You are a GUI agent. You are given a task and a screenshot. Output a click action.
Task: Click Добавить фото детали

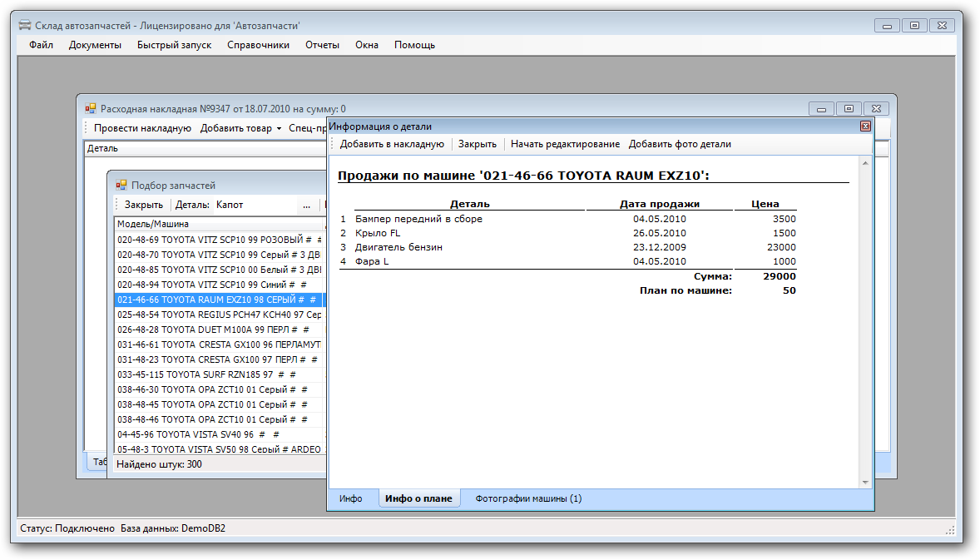[680, 144]
